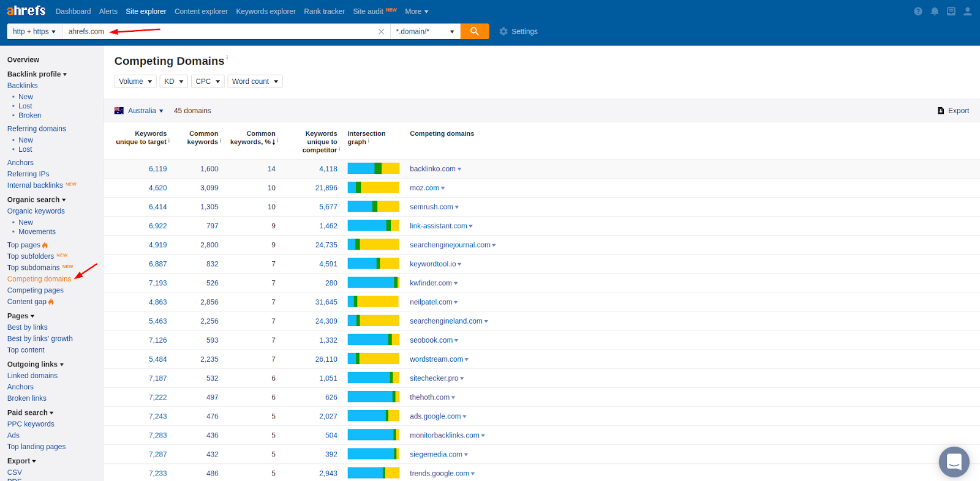
Task: Open the Volume filter dropdown
Action: pyautogui.click(x=135, y=81)
